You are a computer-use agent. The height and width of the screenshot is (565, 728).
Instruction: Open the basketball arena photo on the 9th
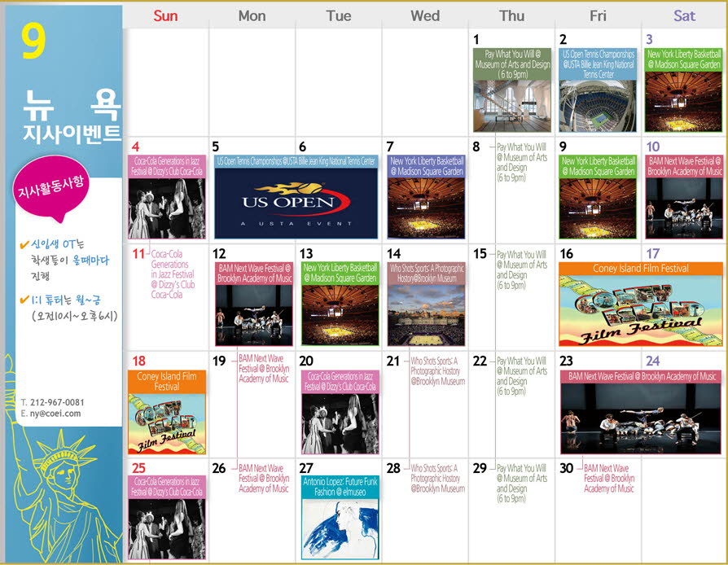click(598, 208)
